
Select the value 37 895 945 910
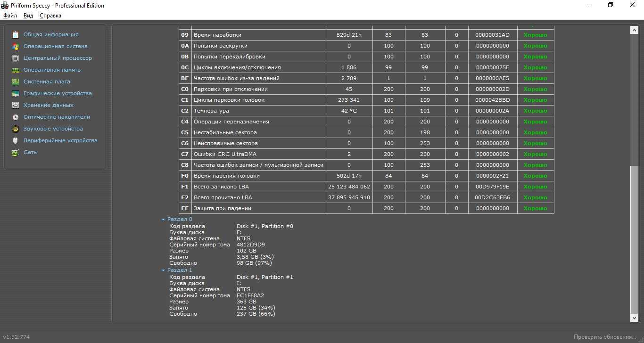pos(349,197)
